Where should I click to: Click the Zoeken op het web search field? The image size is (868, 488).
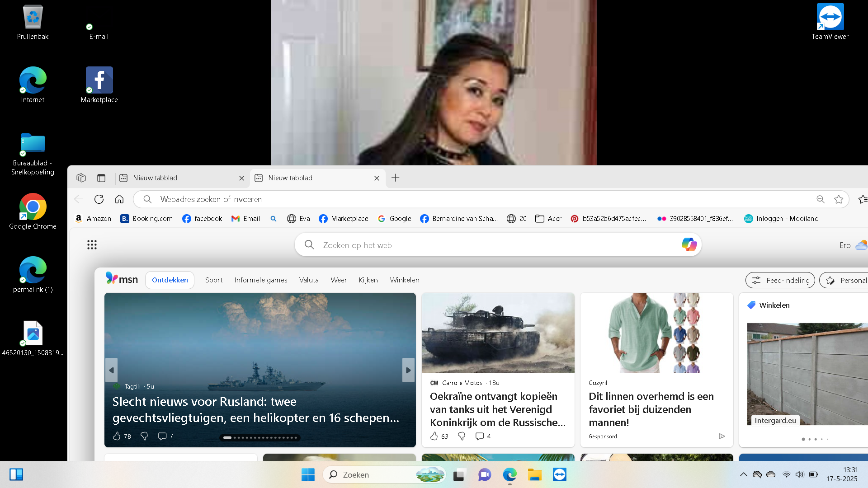tap(498, 244)
